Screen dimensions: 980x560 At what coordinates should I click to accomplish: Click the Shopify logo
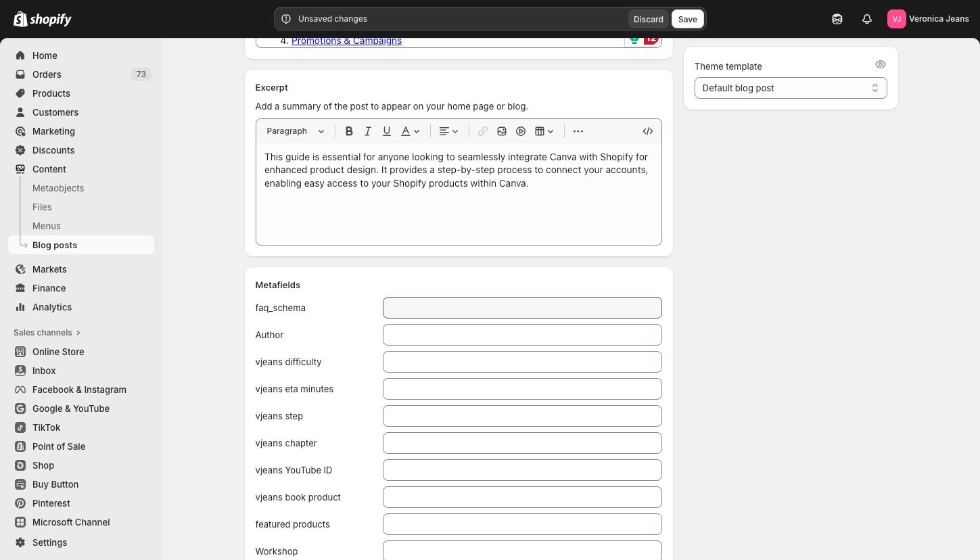tap(43, 19)
